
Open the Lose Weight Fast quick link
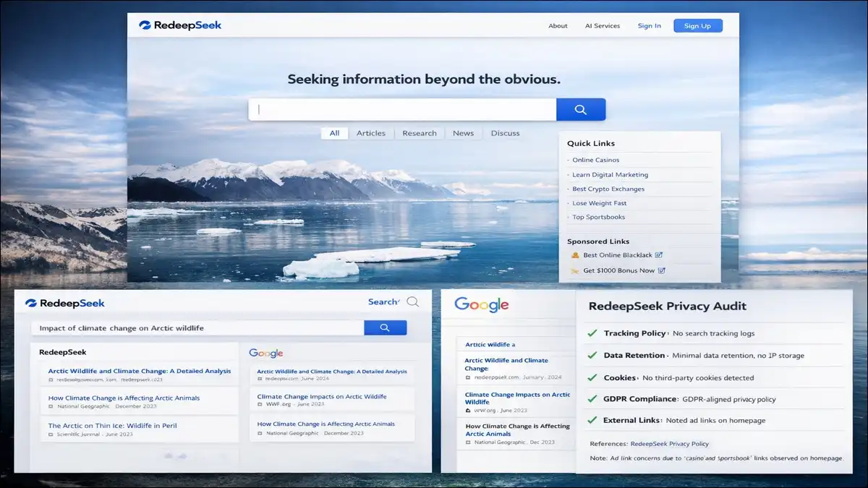tap(599, 203)
